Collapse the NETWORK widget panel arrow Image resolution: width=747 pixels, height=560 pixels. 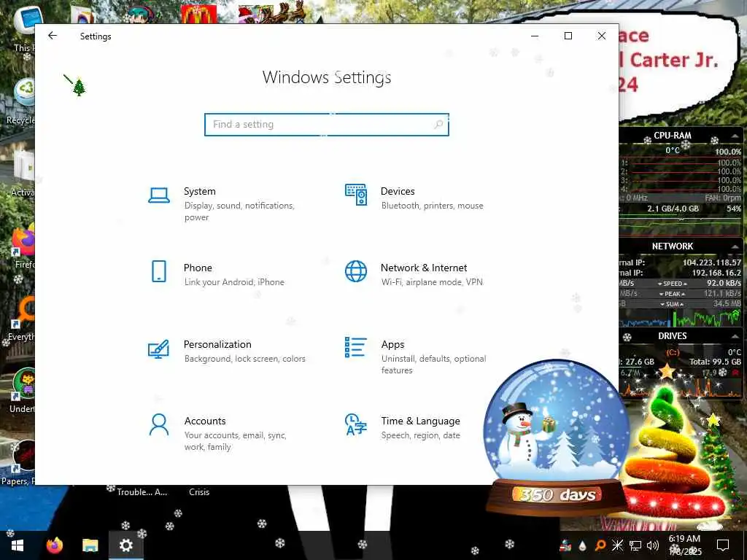pyautogui.click(x=735, y=246)
